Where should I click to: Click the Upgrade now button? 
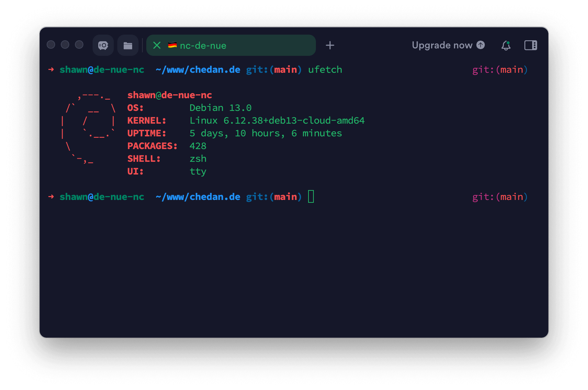pos(441,45)
